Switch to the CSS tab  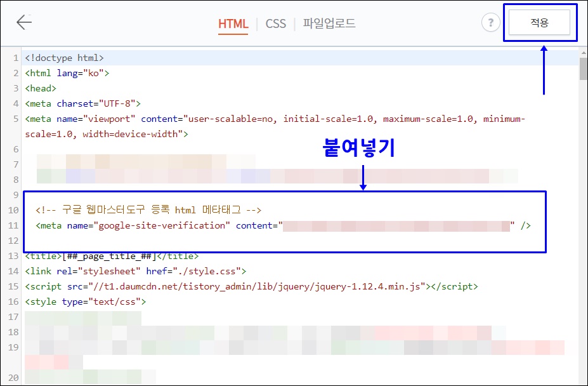click(276, 23)
